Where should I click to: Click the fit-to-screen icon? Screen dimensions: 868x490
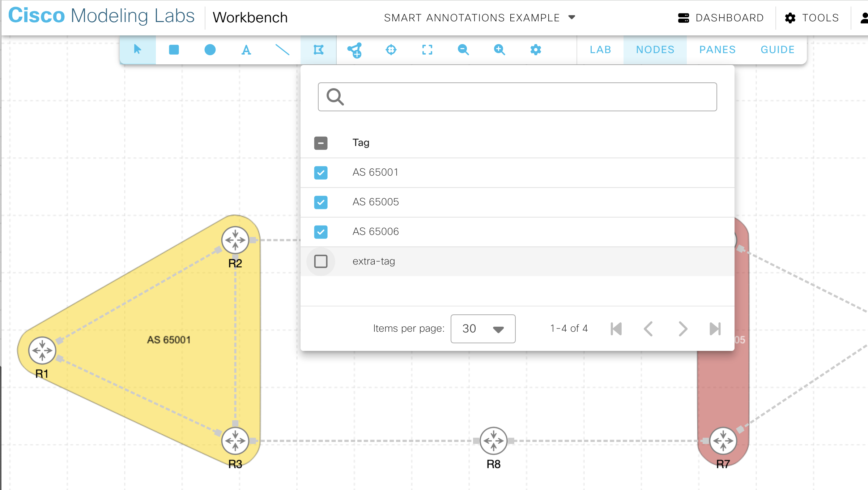pos(427,50)
